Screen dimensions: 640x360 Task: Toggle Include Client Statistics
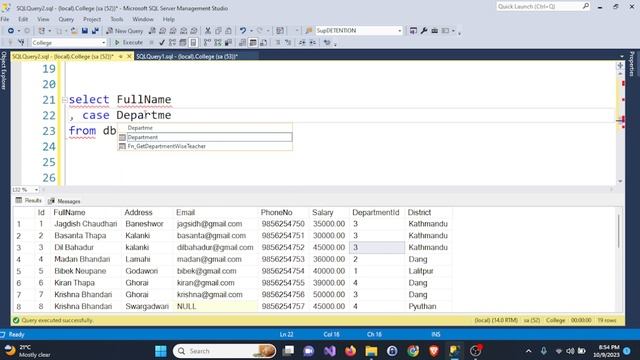228,42
